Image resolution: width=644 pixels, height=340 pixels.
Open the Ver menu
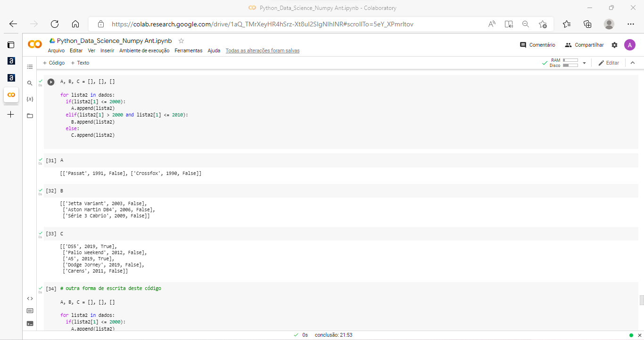tap(91, 50)
